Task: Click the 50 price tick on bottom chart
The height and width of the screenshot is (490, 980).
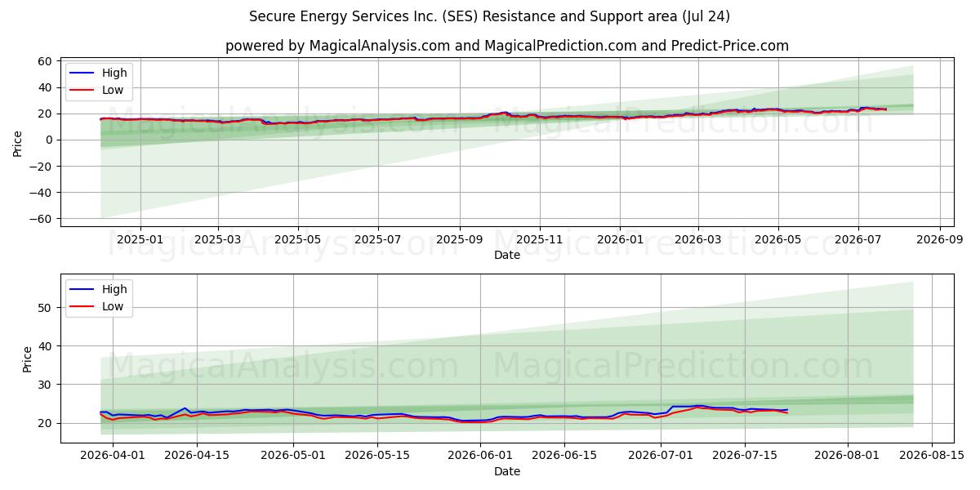Action: point(45,308)
